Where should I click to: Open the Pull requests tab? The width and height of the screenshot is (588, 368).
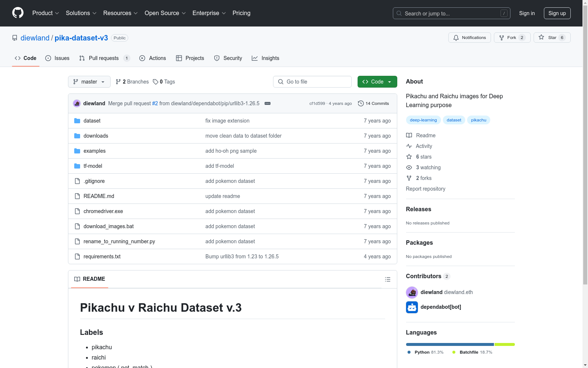(105, 58)
